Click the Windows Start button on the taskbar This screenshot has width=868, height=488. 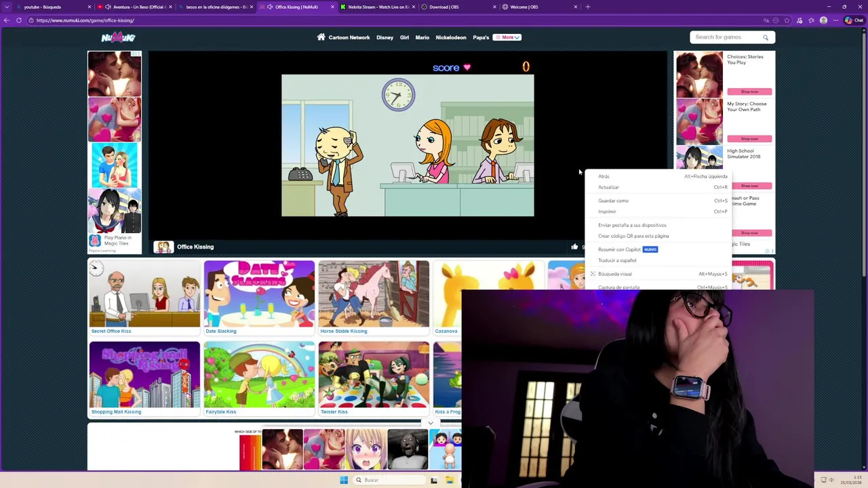pyautogui.click(x=344, y=480)
